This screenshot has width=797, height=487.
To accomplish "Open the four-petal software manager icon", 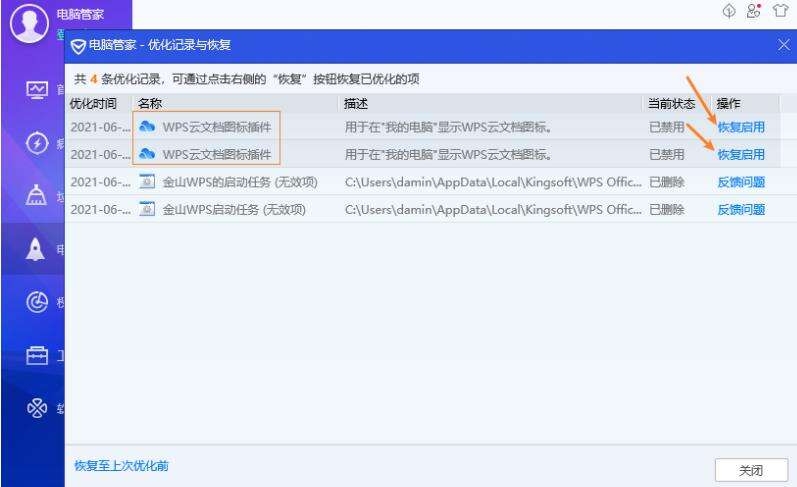I will click(37, 408).
